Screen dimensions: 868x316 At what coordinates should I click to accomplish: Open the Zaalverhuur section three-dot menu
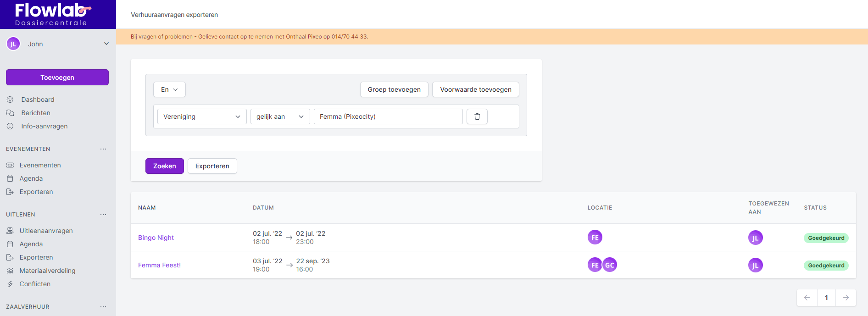pos(103,307)
